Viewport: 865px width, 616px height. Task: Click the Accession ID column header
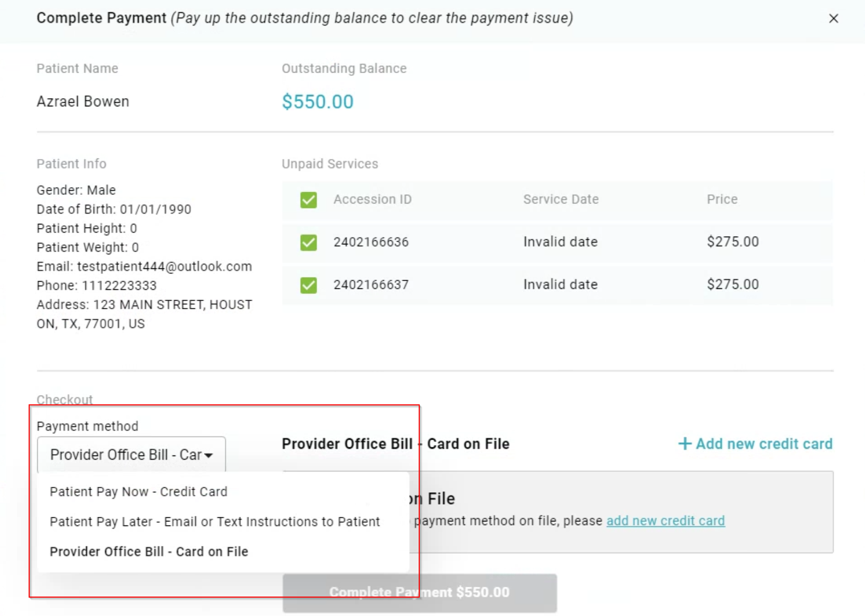point(372,199)
